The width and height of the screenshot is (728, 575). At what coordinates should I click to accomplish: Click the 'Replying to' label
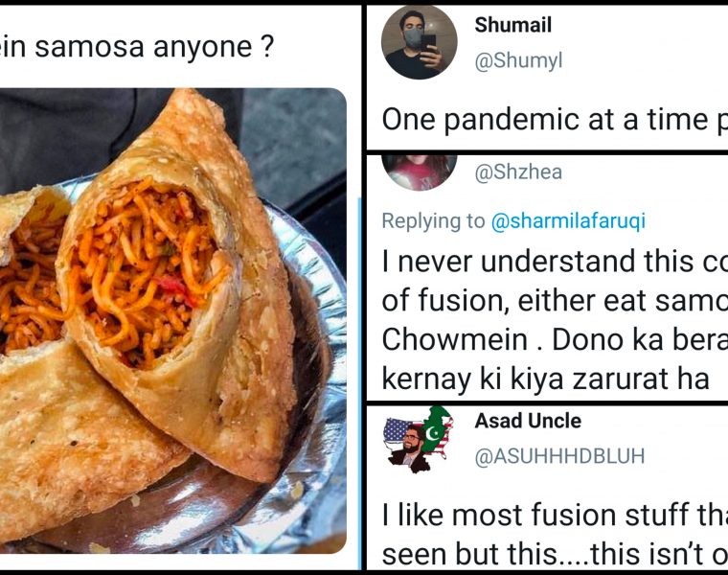point(433,221)
